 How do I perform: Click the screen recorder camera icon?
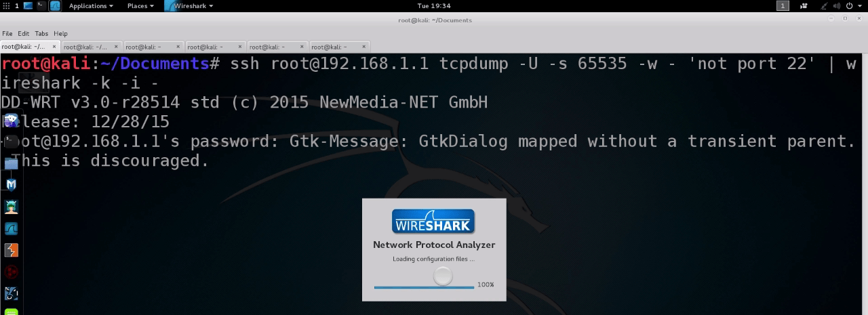pyautogui.click(x=804, y=5)
